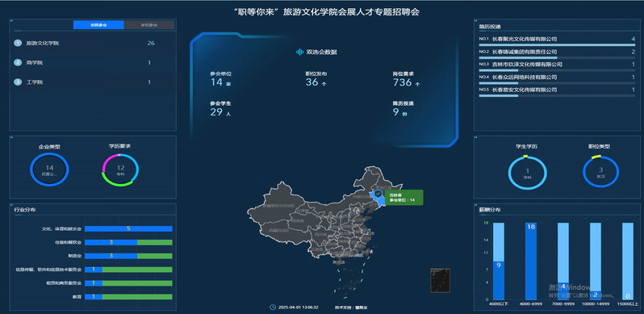Select NO.3 吉林市玖泽文化传媒有限公司 entry
Viewport: 644px width, 314px height.
point(557,65)
